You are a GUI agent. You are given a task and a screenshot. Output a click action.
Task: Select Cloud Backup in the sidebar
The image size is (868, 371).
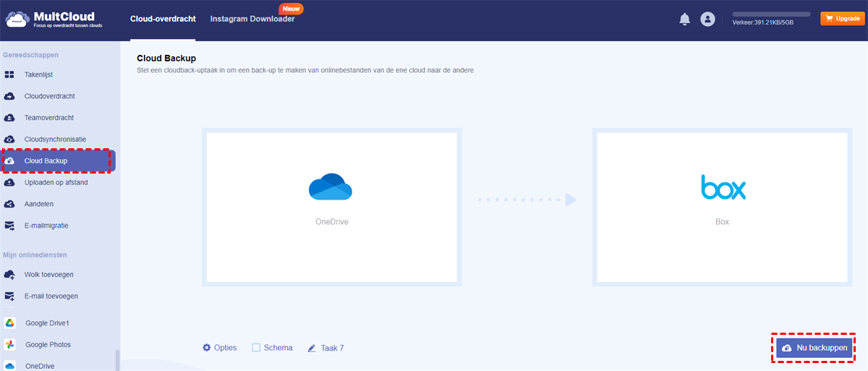(x=58, y=161)
